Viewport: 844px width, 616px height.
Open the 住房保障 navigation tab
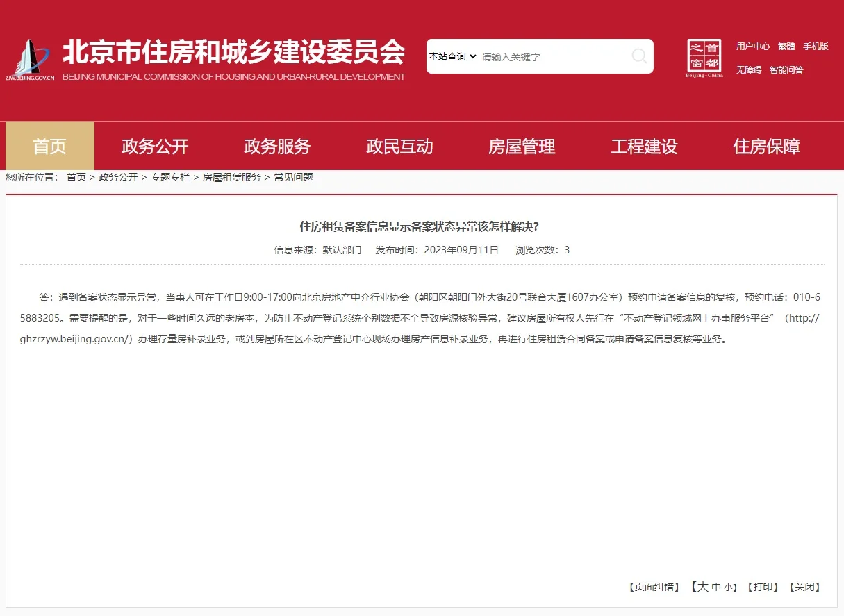(x=766, y=146)
